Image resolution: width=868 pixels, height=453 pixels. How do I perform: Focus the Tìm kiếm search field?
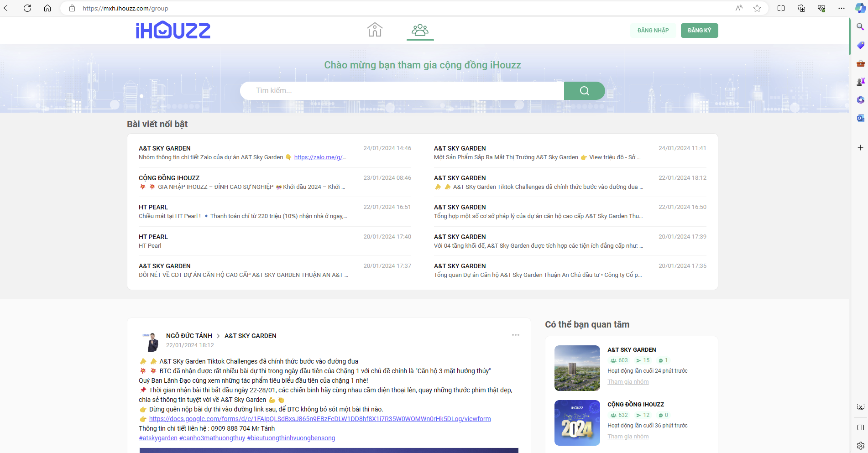point(402,91)
